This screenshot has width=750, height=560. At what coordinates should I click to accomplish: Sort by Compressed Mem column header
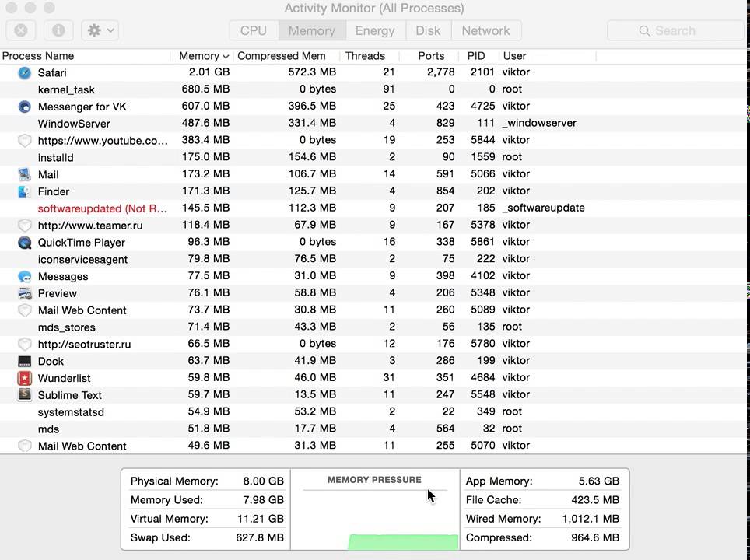(287, 56)
